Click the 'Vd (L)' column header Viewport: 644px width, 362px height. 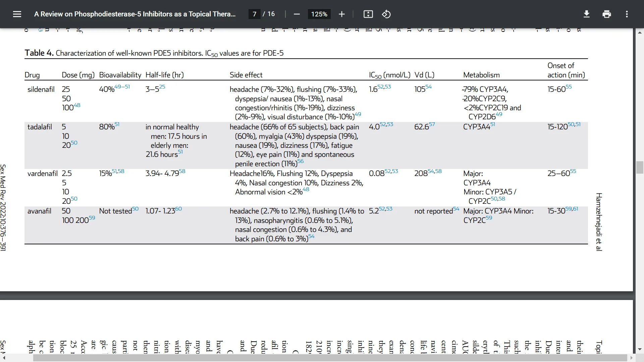(424, 75)
